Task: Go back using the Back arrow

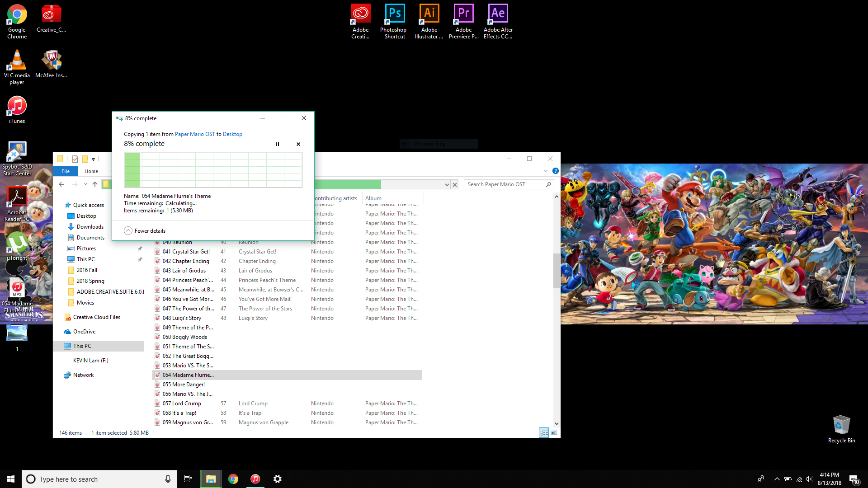Action: click(x=61, y=184)
